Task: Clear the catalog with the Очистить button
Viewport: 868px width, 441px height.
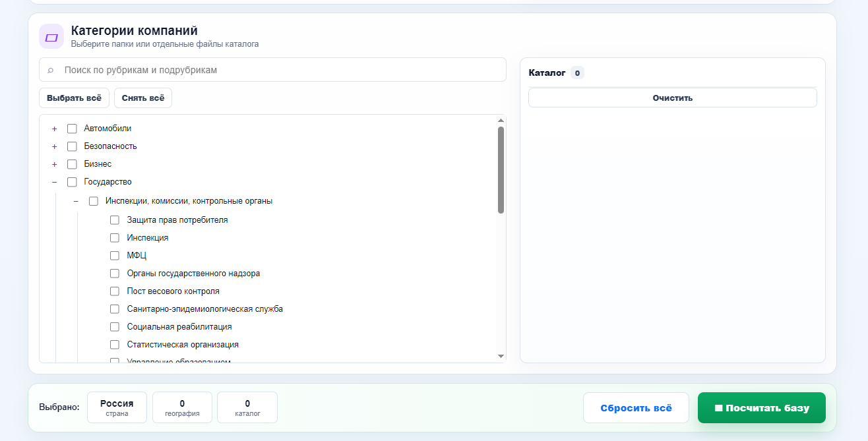Action: tap(672, 98)
